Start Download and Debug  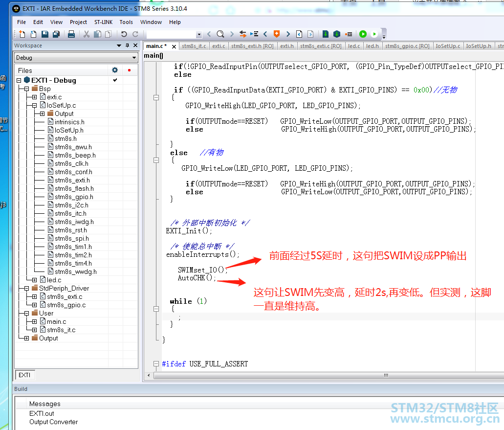(x=363, y=34)
